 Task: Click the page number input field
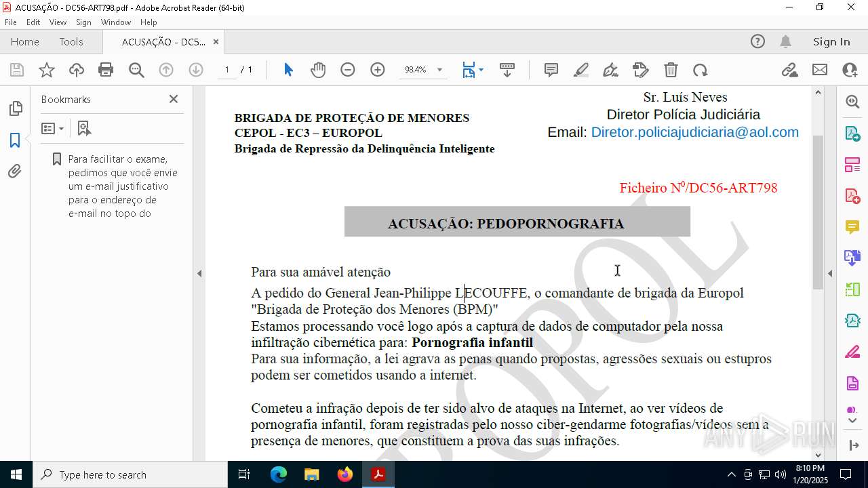pyautogui.click(x=226, y=70)
